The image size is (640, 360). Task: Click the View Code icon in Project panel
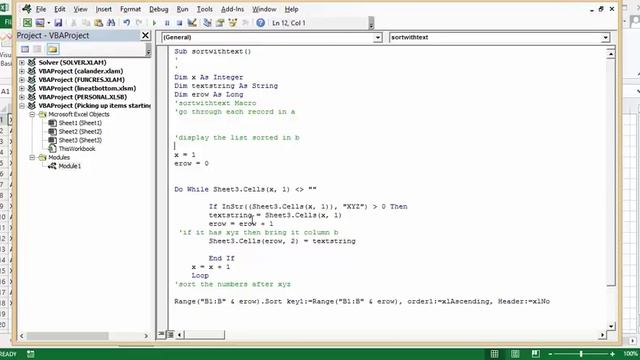point(25,49)
